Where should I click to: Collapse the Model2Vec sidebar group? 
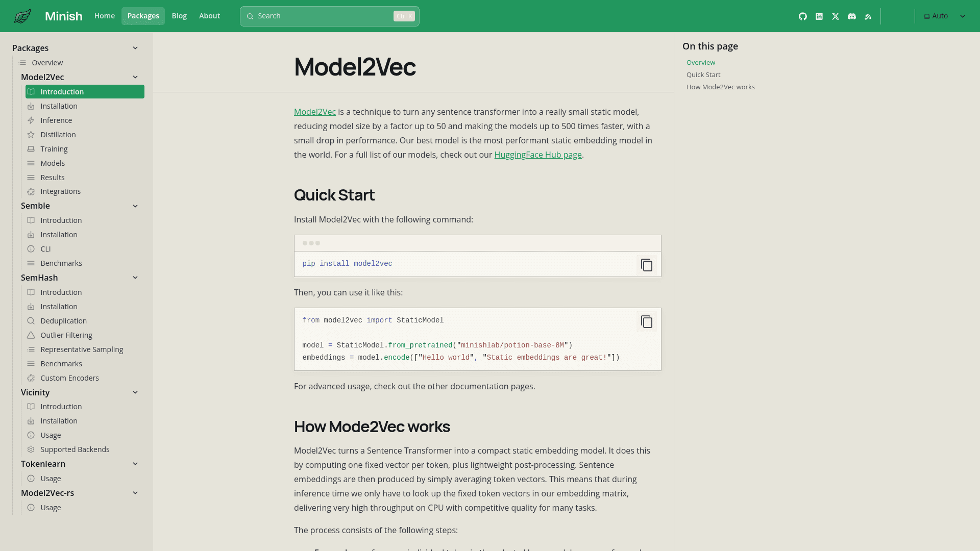135,77
